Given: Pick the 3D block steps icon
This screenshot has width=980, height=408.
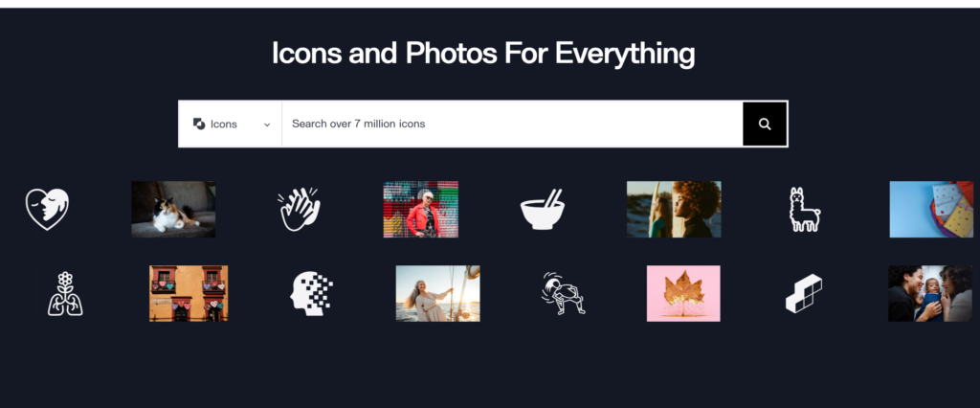Looking at the screenshot, I should (804, 293).
